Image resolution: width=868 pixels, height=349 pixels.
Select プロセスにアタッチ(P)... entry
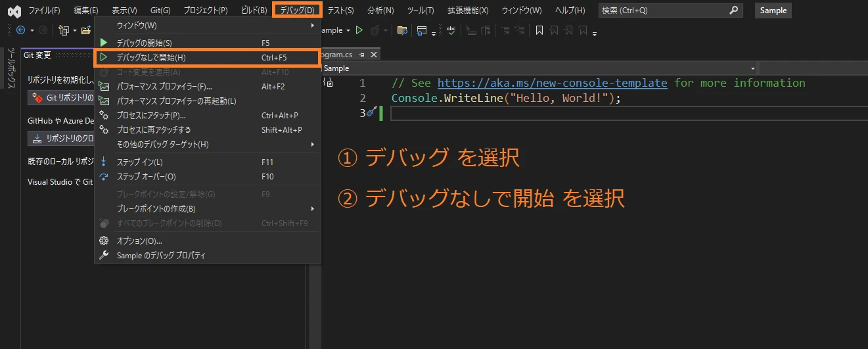click(207, 115)
